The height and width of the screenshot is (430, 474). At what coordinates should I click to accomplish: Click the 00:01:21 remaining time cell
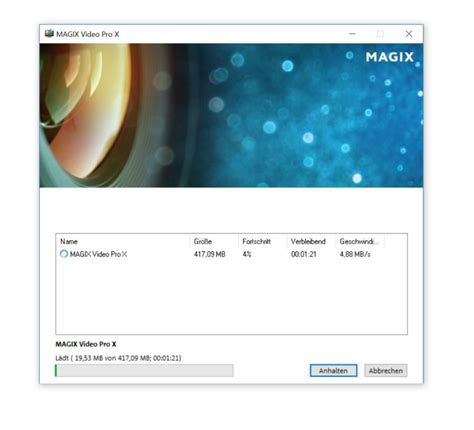(x=304, y=254)
